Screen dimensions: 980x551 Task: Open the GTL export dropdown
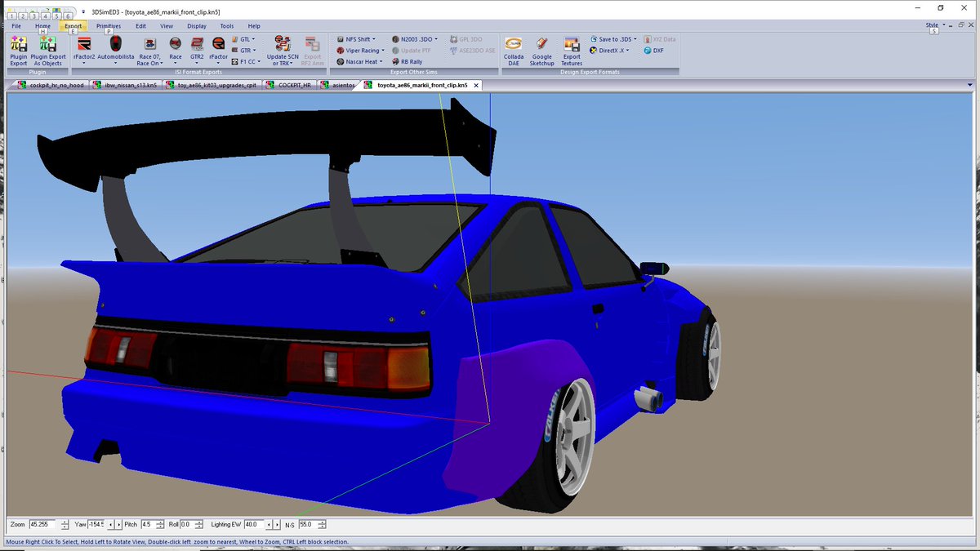point(243,38)
